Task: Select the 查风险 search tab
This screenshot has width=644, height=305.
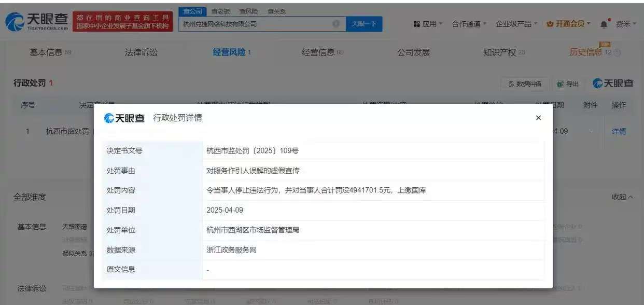Action: pos(248,11)
